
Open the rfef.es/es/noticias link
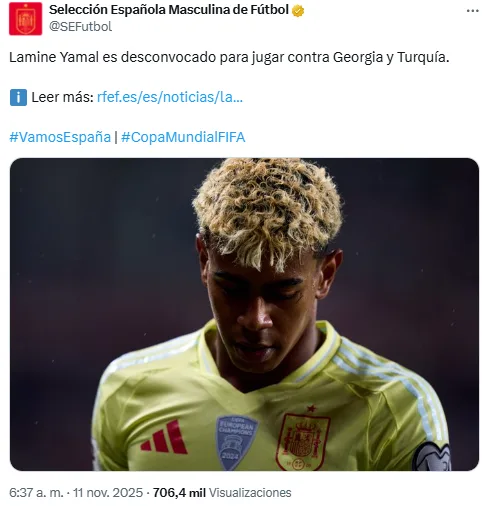(170, 97)
